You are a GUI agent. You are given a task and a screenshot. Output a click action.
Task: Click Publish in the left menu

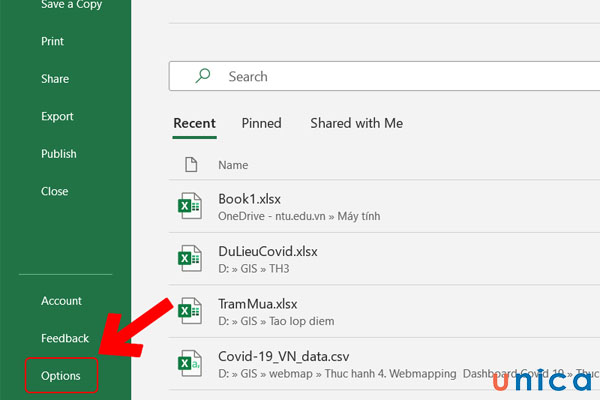[58, 154]
